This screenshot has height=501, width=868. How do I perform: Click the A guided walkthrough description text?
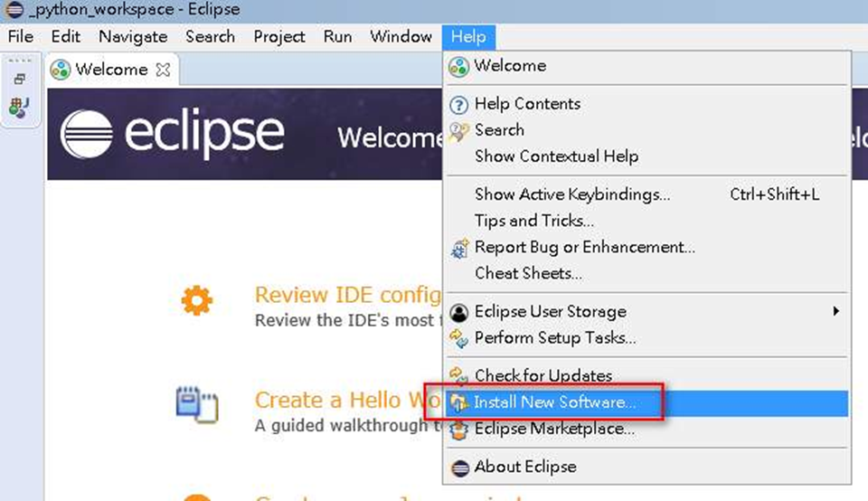tap(348, 426)
